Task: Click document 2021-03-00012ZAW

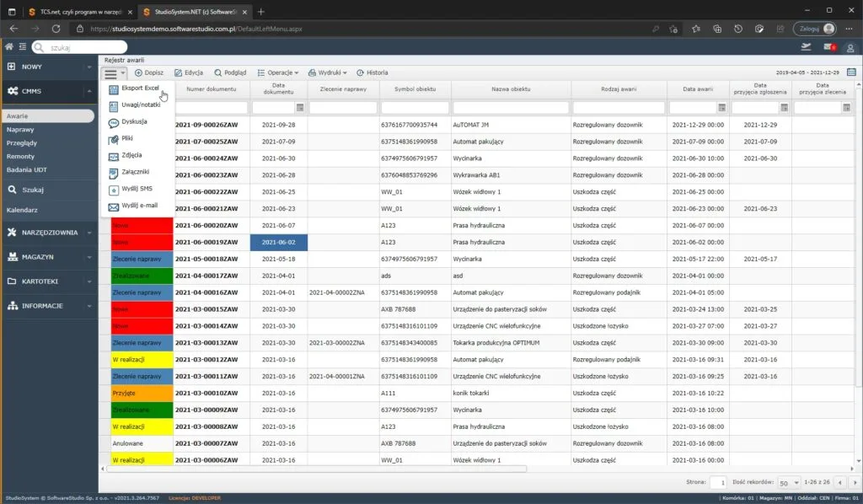Action: (206, 360)
